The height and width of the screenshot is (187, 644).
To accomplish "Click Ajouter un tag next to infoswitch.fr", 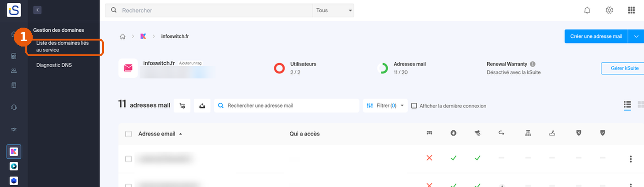I will tap(190, 63).
